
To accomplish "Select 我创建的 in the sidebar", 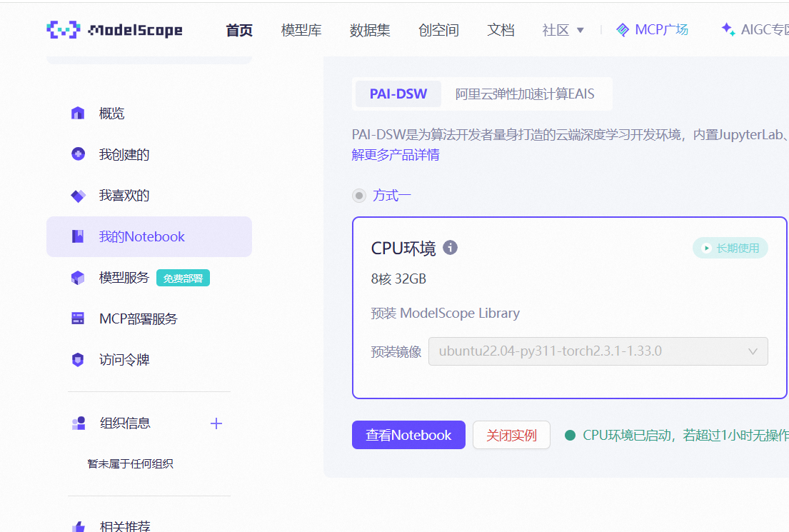I will (x=149, y=154).
